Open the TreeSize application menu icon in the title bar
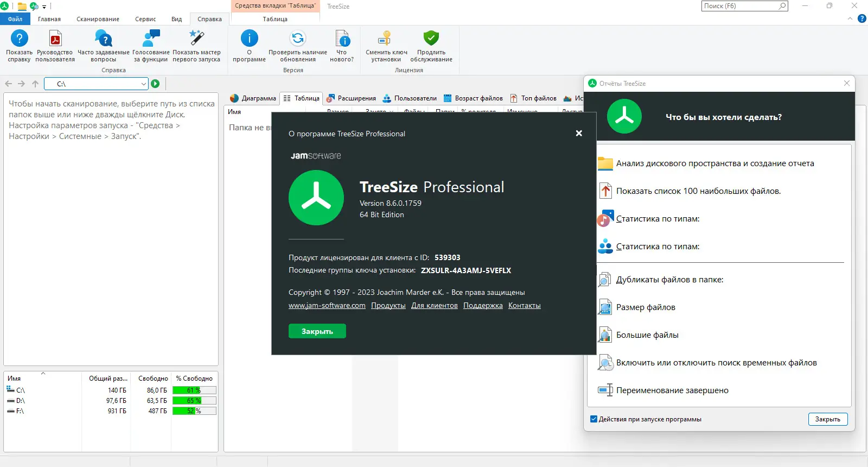The height and width of the screenshot is (467, 868). pyautogui.click(x=4, y=6)
